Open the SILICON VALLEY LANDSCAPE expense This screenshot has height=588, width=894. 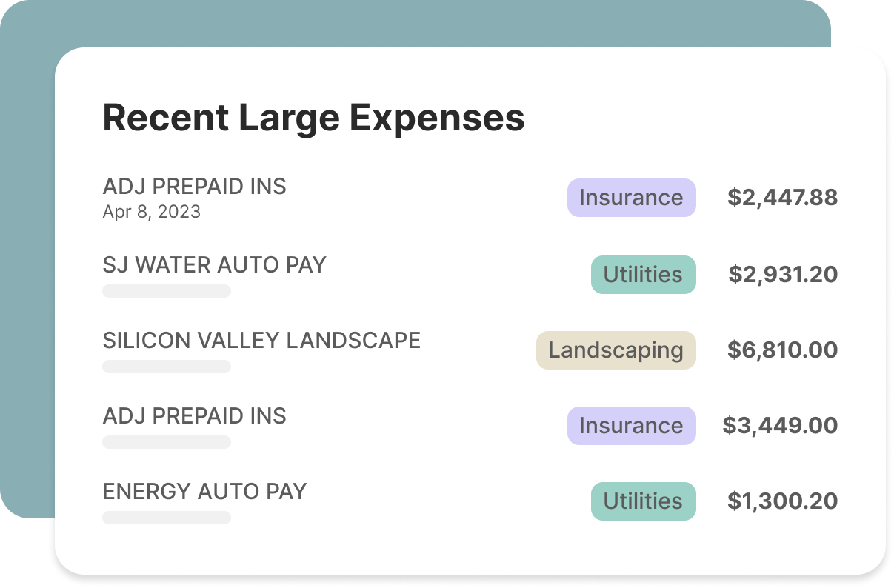coord(261,341)
